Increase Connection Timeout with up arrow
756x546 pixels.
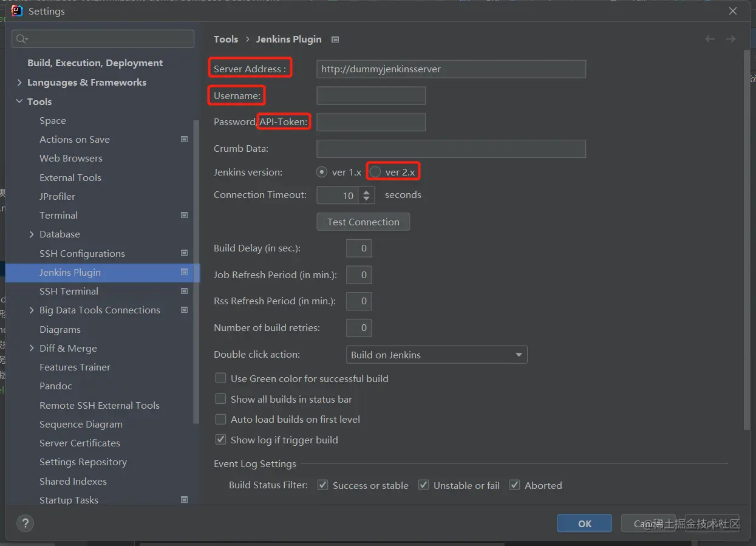[x=366, y=191]
